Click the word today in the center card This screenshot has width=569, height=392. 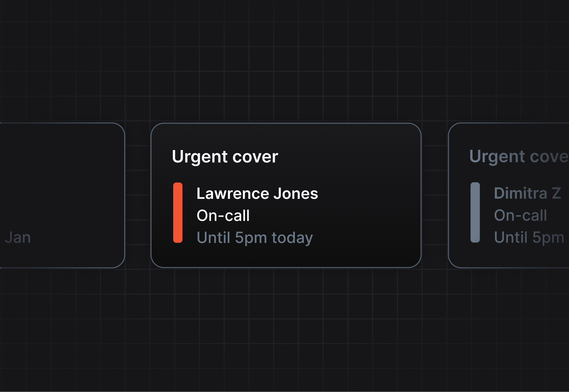click(x=292, y=238)
